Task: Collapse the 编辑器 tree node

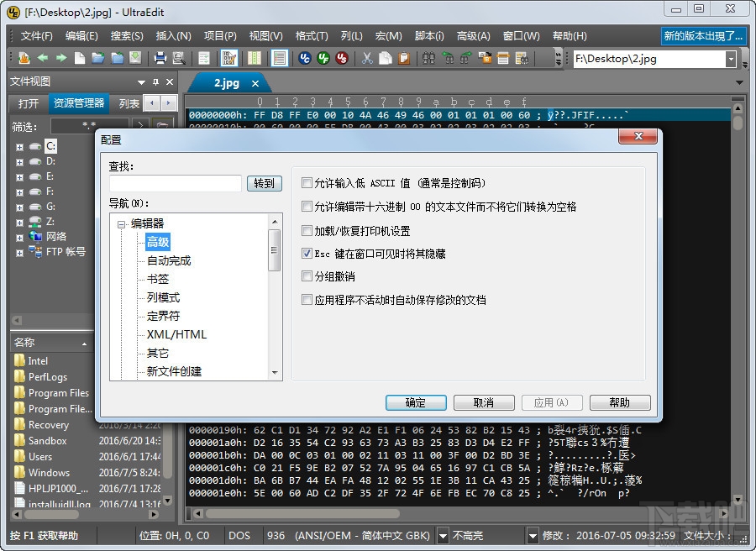Action: coord(122,224)
